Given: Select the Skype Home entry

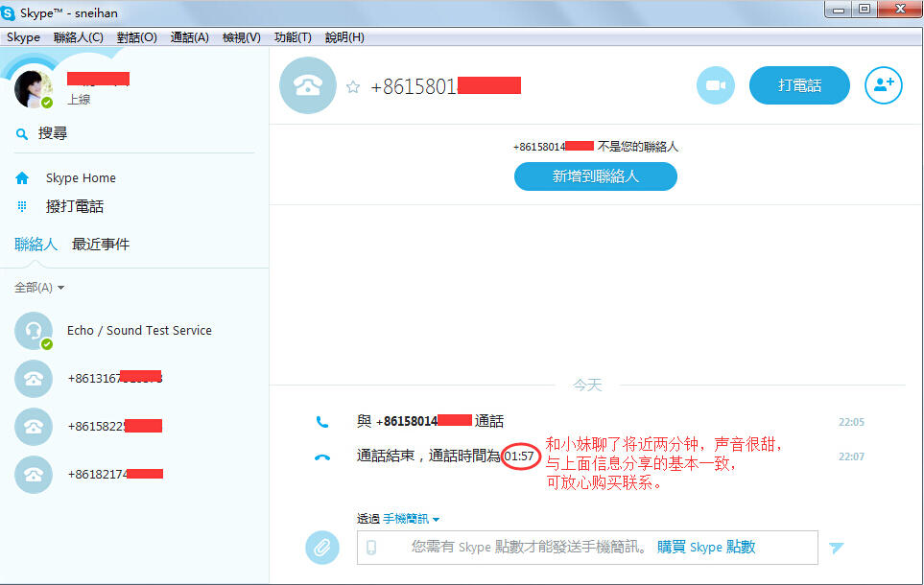Looking at the screenshot, I should 81,178.
